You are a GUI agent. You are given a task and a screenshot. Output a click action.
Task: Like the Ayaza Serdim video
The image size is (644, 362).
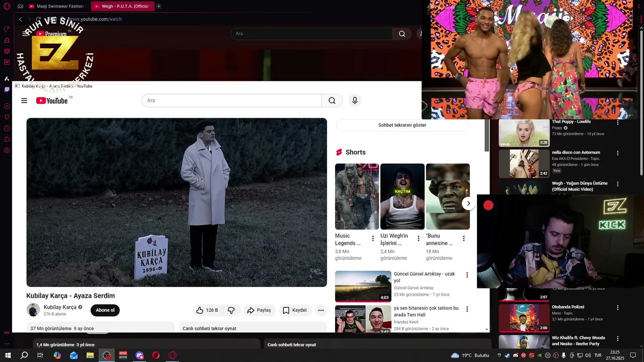click(x=207, y=310)
